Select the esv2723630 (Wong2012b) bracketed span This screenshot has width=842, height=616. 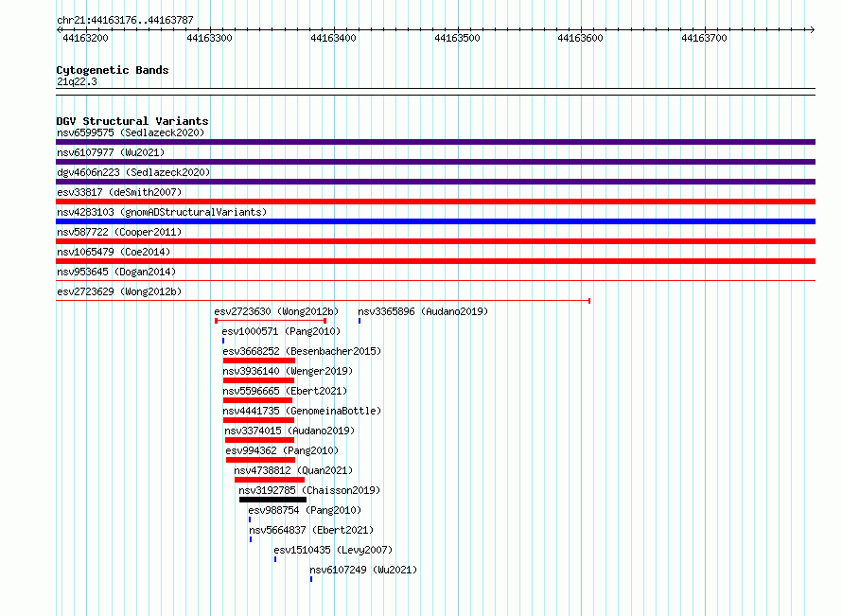[271, 321]
